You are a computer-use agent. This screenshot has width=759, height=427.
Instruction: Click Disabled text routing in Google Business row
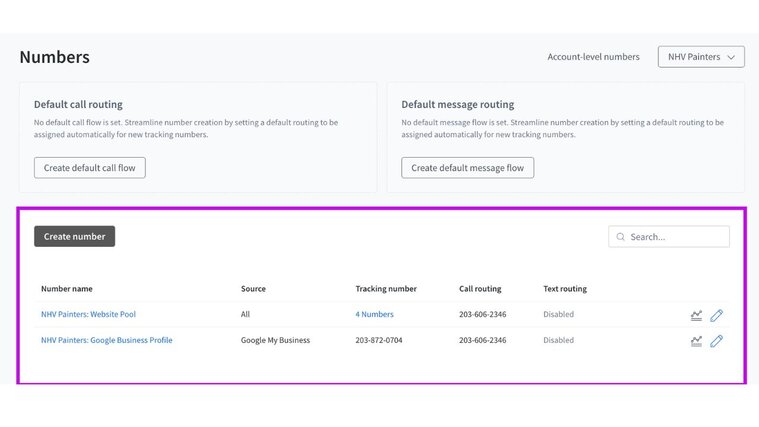558,340
